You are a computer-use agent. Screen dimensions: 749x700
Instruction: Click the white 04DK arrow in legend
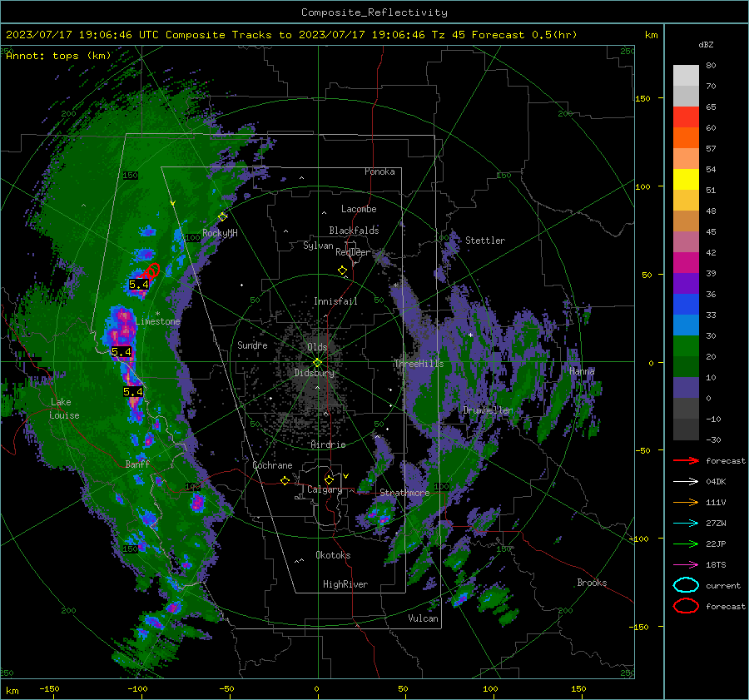pos(686,482)
